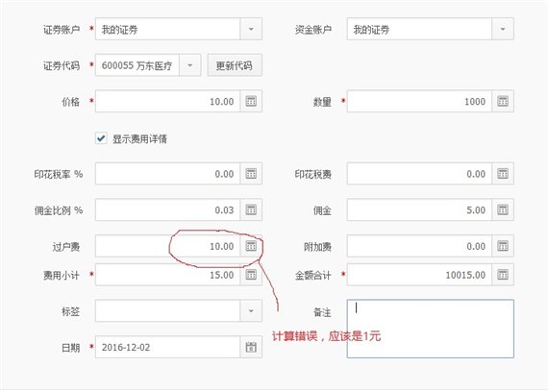Open calculator icon for 佣金 field

(503, 210)
